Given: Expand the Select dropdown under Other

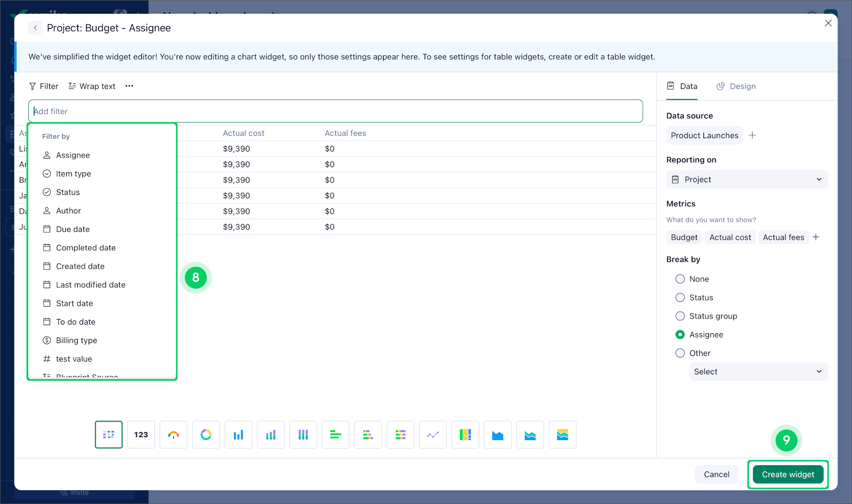Looking at the screenshot, I should point(759,371).
